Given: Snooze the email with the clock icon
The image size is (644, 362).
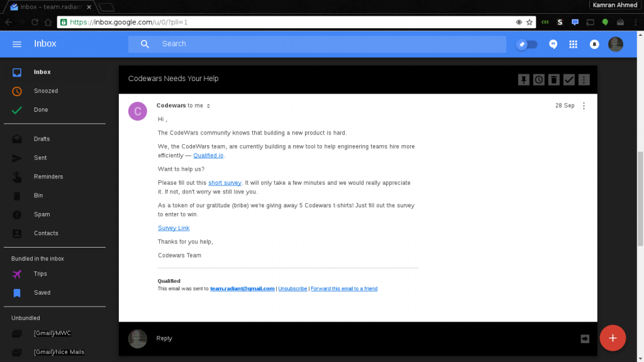Looking at the screenshot, I should click(539, 80).
